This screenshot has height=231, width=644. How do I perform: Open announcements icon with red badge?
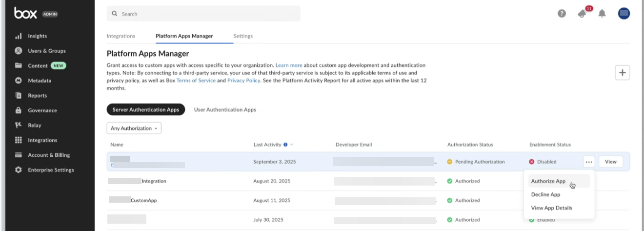point(584,13)
